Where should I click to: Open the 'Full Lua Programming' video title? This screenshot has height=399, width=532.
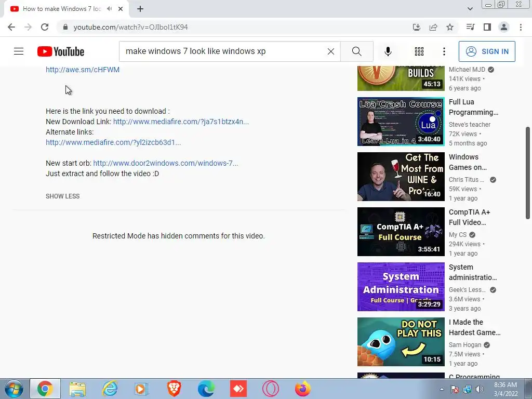point(473,107)
